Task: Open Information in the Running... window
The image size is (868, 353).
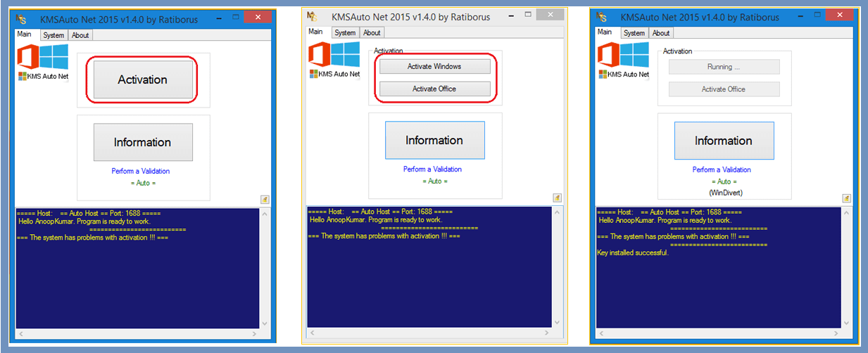Action: 724,141
